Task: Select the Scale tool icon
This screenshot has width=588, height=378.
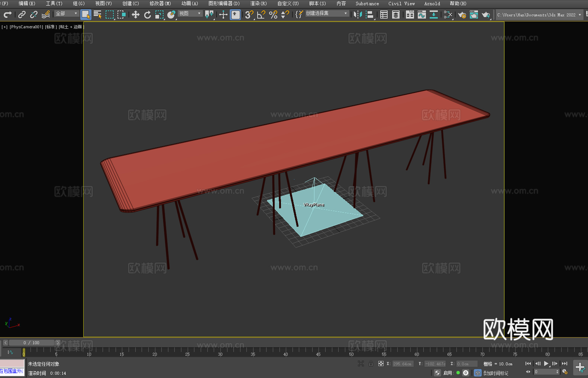Action: click(x=159, y=14)
